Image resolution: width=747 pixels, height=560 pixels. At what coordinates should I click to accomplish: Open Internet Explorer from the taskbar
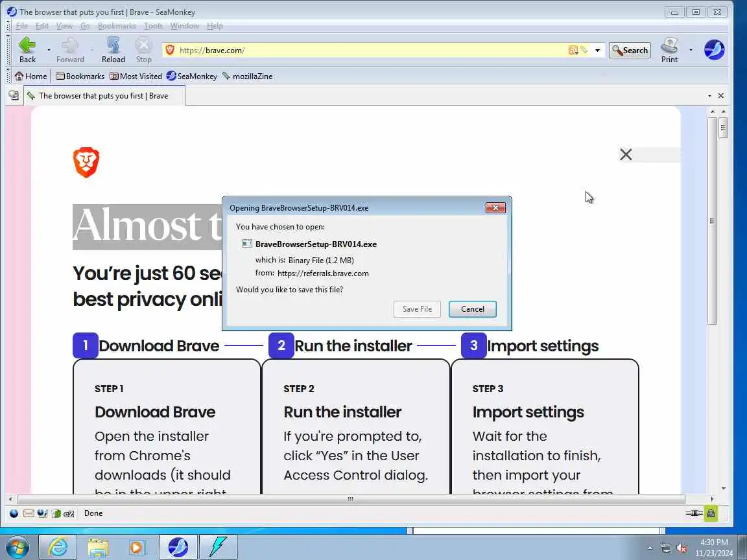(58, 547)
